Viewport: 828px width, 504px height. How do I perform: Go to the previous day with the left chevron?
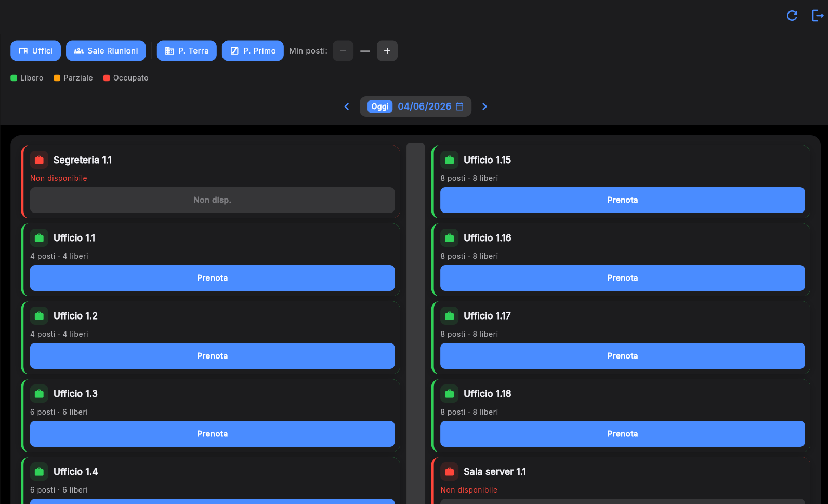click(347, 107)
